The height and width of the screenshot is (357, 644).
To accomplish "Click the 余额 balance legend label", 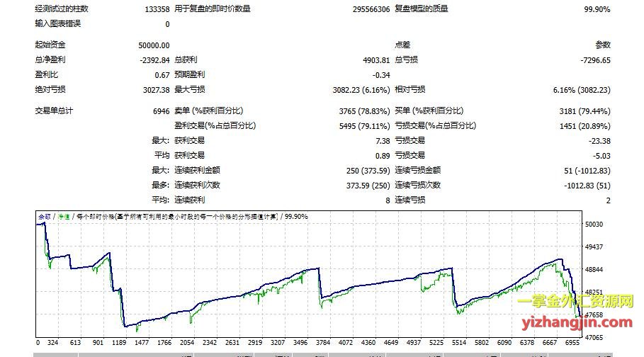I will click(45, 216).
